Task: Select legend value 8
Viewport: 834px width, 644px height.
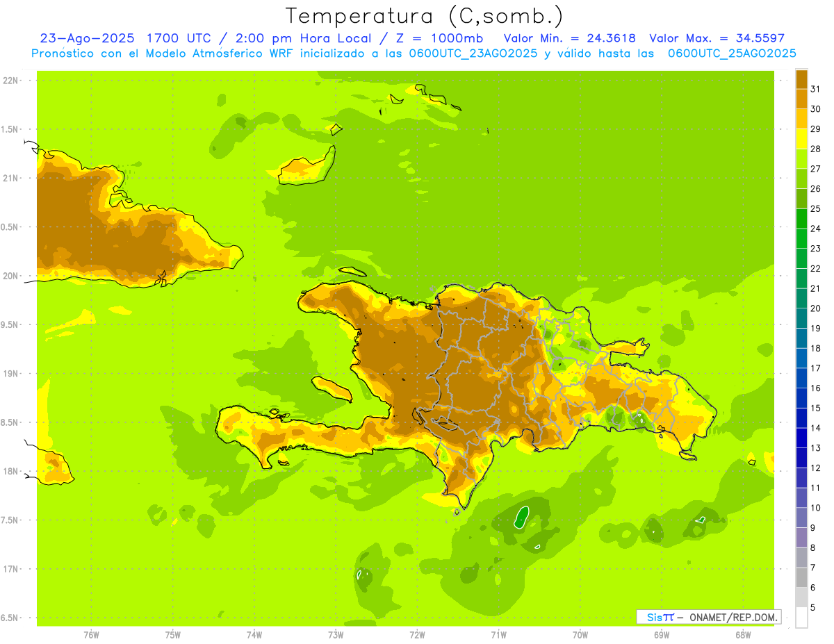Action: 812,547
